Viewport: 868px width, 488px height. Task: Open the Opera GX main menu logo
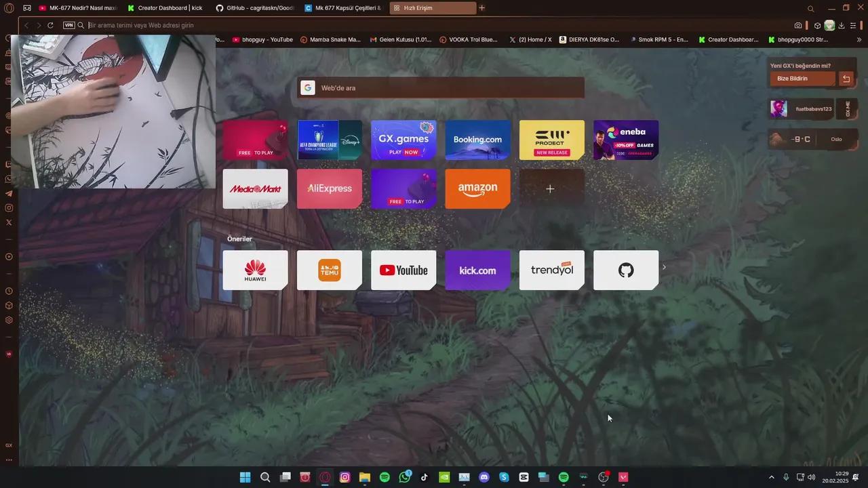(x=9, y=8)
